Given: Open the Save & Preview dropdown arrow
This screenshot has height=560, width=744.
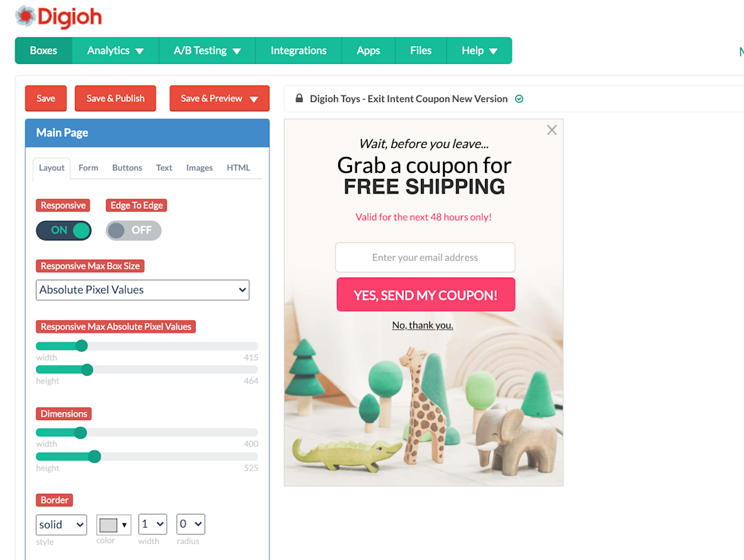Looking at the screenshot, I should click(x=254, y=98).
